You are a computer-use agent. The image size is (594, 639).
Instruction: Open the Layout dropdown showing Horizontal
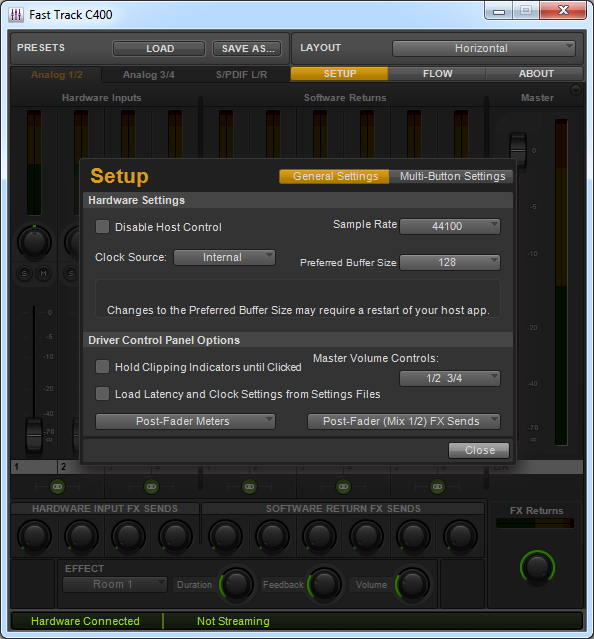click(484, 48)
